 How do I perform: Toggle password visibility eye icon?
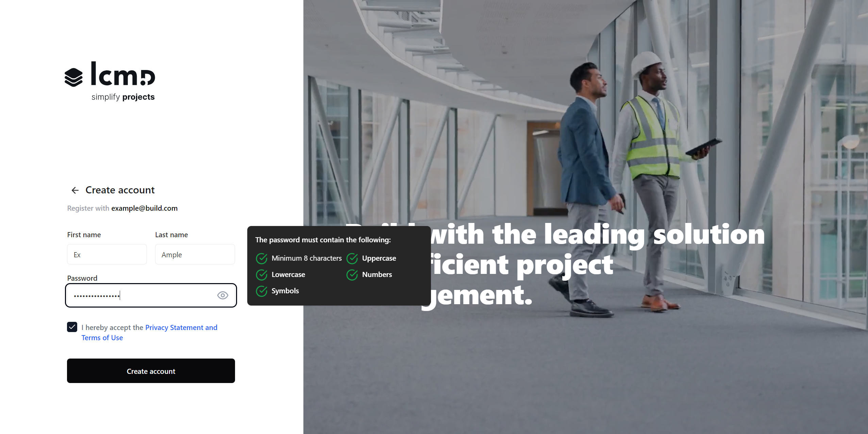(x=222, y=295)
